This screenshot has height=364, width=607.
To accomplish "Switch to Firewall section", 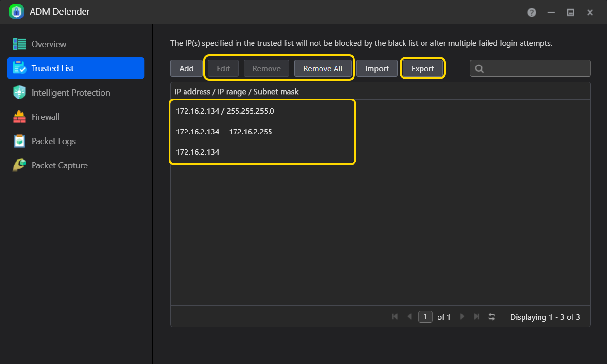I will click(76, 117).
